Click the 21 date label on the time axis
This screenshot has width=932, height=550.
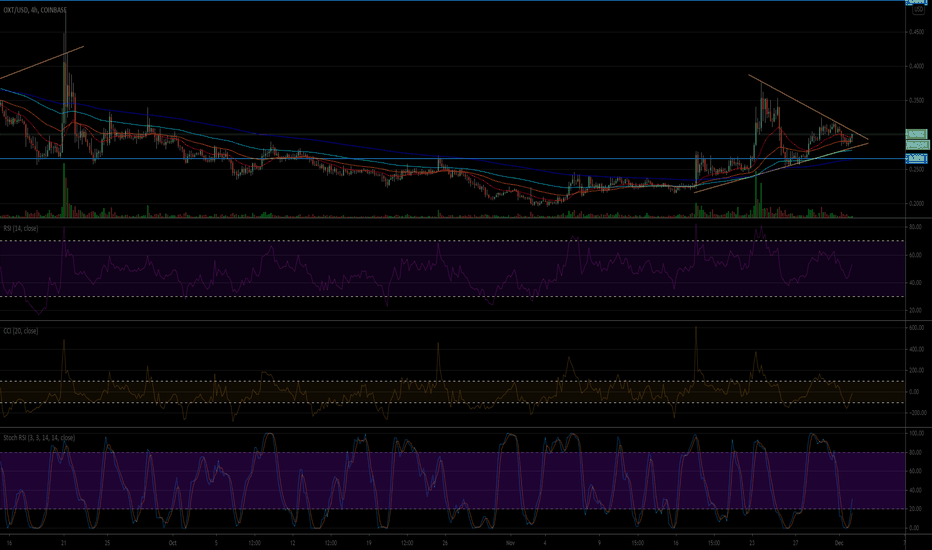click(64, 543)
